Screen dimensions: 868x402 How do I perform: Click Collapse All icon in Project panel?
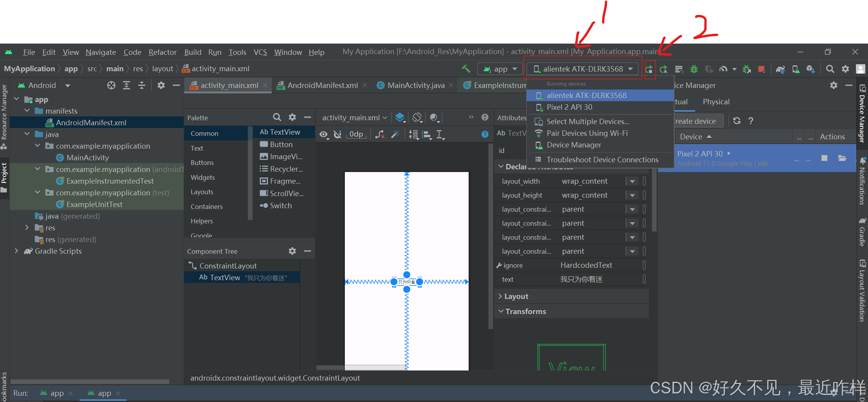[x=142, y=85]
